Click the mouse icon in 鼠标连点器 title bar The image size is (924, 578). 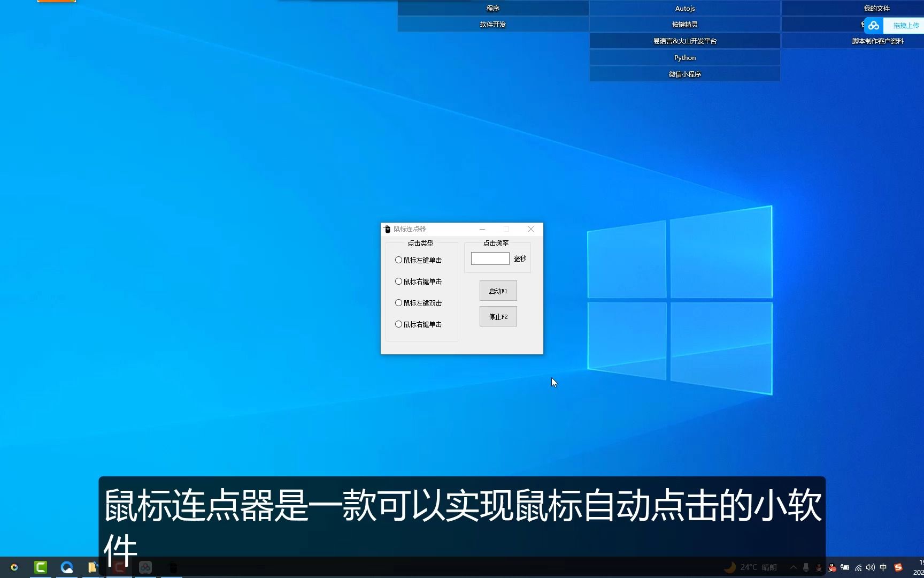click(388, 229)
